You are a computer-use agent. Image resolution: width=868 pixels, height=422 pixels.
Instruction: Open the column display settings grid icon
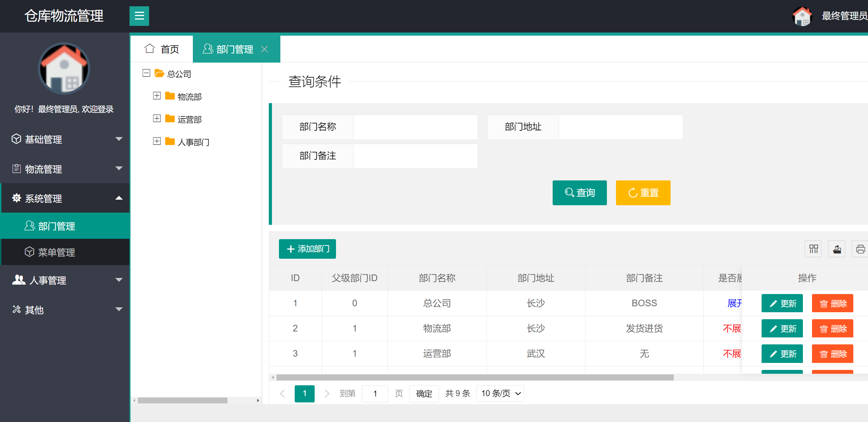pos(813,249)
